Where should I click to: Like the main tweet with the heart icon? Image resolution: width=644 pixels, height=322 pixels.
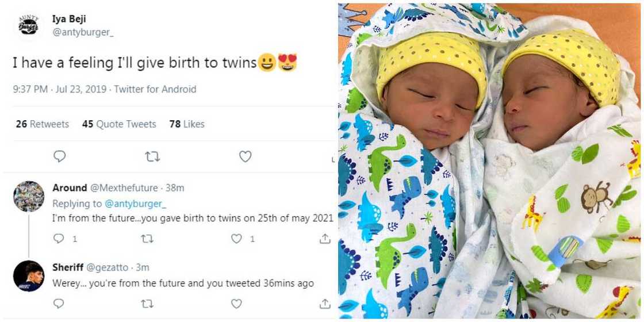pyautogui.click(x=246, y=156)
